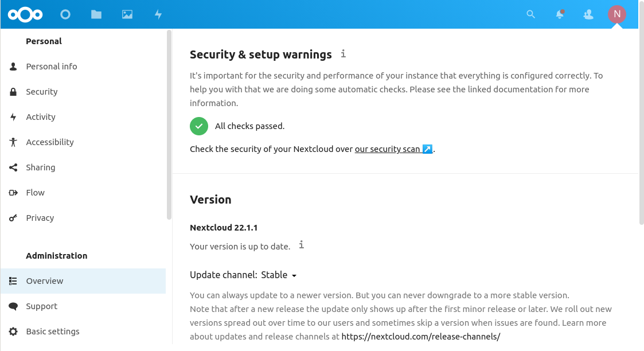Open the Photos app icon
Screen dimensions: 644x351
point(127,15)
